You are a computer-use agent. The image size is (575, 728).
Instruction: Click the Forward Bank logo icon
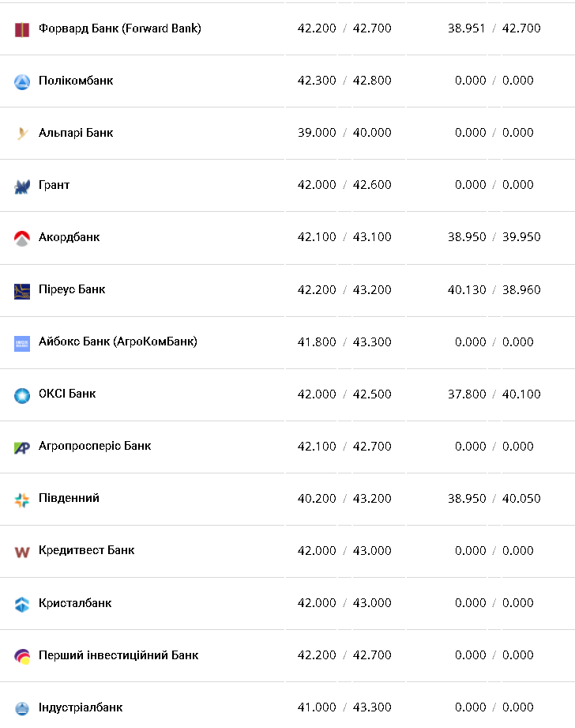[22, 29]
